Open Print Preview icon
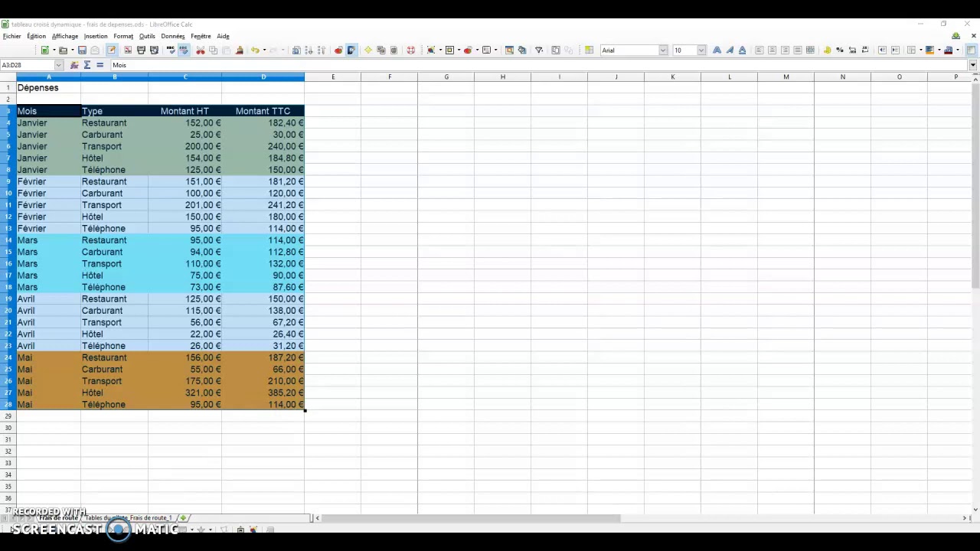980x551 pixels. pyautogui.click(x=154, y=50)
